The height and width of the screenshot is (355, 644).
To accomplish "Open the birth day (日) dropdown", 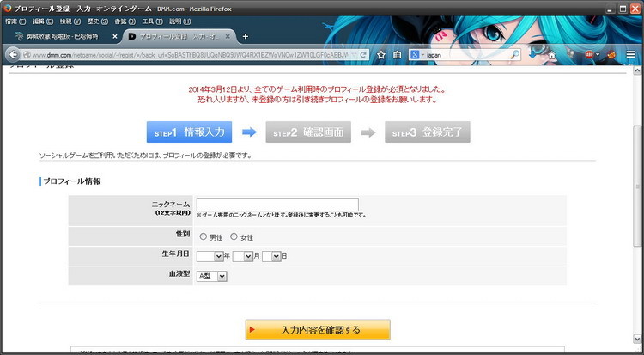I will [271, 256].
